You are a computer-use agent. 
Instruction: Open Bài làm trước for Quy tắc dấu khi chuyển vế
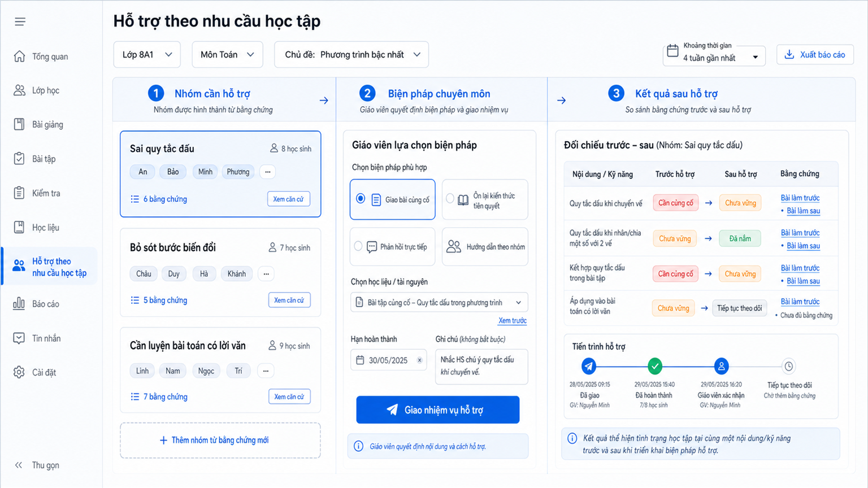800,198
